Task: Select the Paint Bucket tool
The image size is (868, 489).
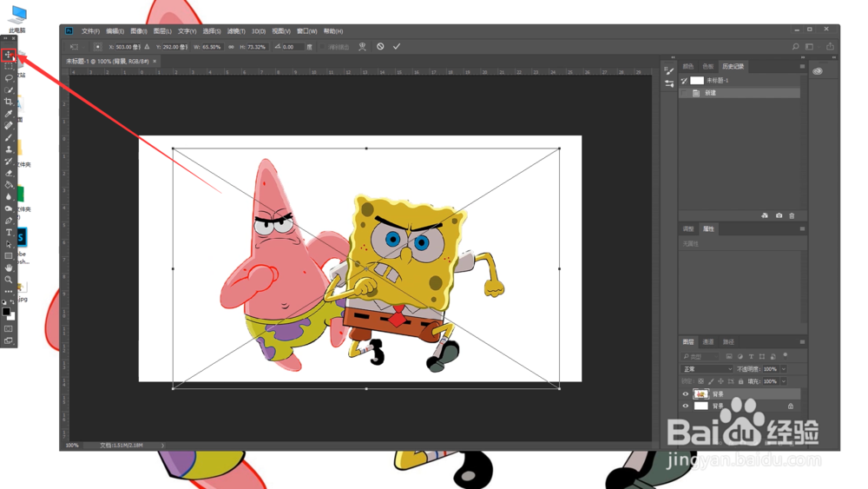Action: [9, 185]
